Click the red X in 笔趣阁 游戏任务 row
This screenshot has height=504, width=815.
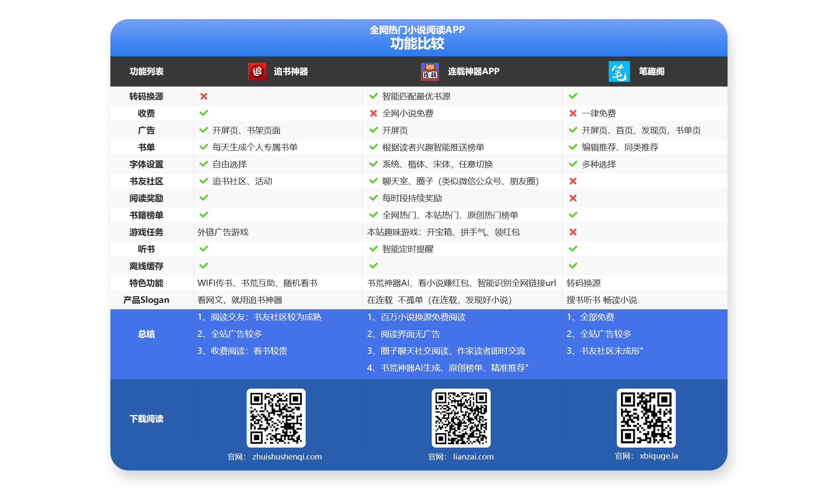pos(573,232)
